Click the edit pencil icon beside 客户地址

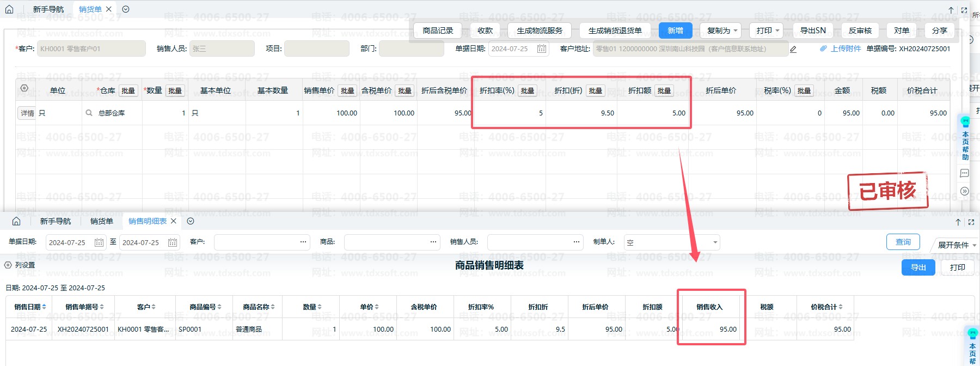793,49
